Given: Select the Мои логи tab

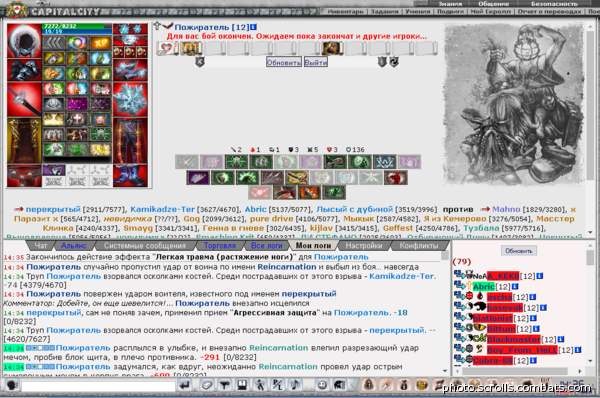Looking at the screenshot, I should [313, 246].
